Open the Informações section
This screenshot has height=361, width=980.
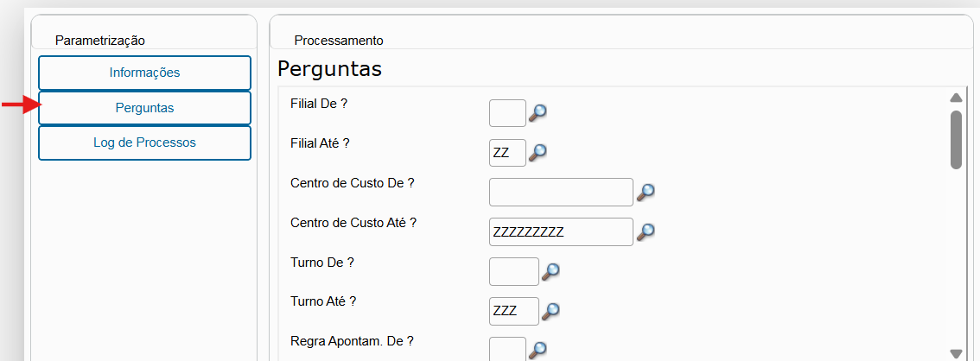point(144,73)
